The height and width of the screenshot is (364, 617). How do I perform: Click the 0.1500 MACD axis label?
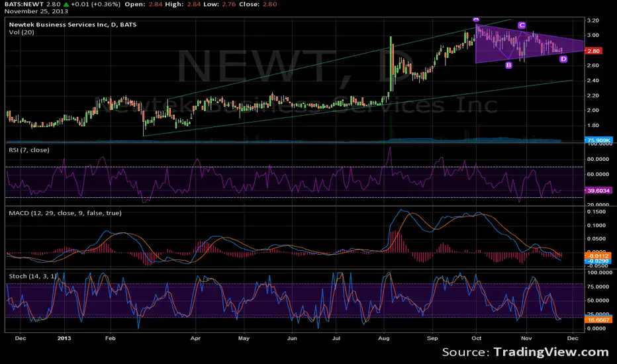pos(596,212)
